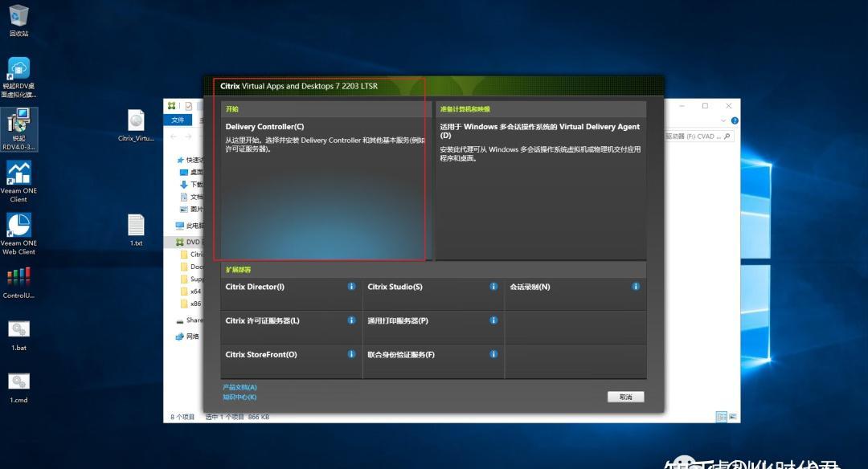Install Citrix Director(I)
868x469 pixels.
(291, 294)
